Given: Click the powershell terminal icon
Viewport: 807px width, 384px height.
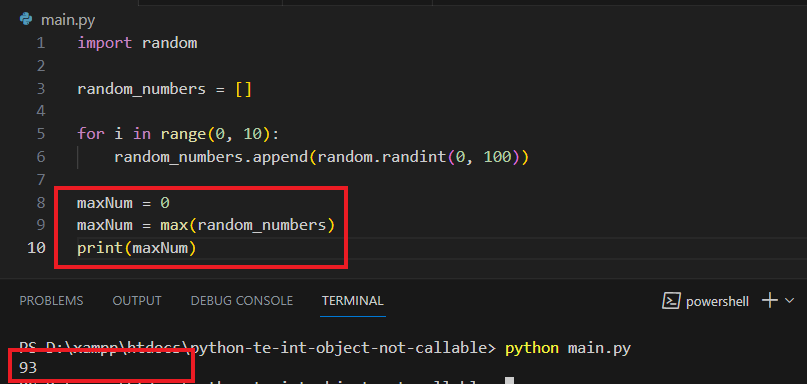Looking at the screenshot, I should (x=671, y=301).
